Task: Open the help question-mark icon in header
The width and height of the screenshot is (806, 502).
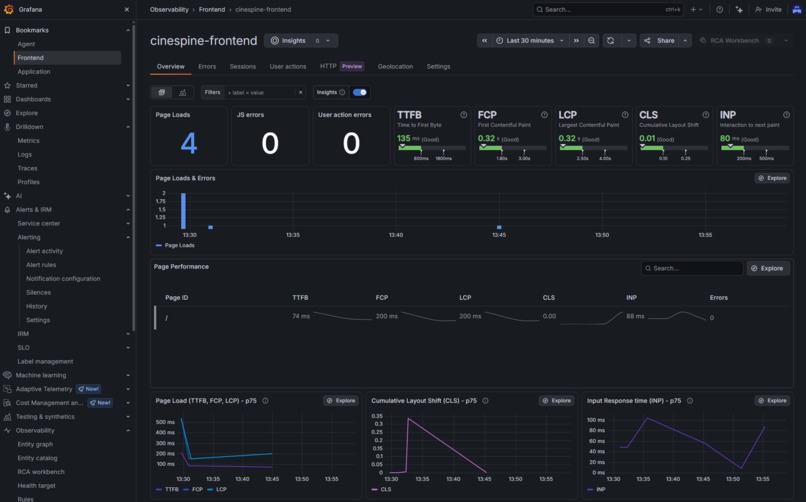Action: (720, 9)
